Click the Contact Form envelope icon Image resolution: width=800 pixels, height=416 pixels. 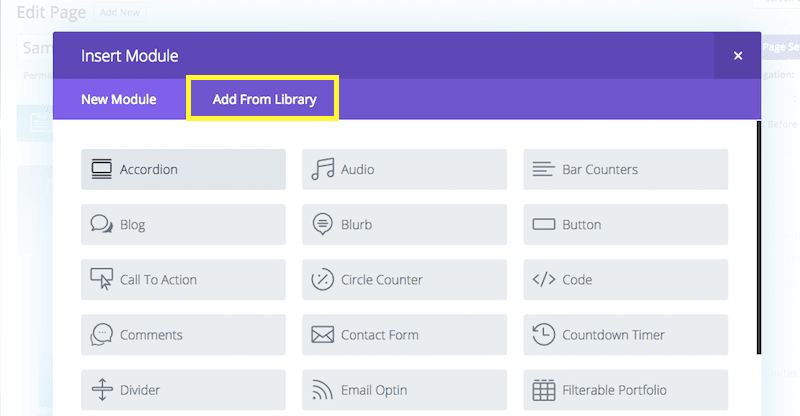click(322, 335)
